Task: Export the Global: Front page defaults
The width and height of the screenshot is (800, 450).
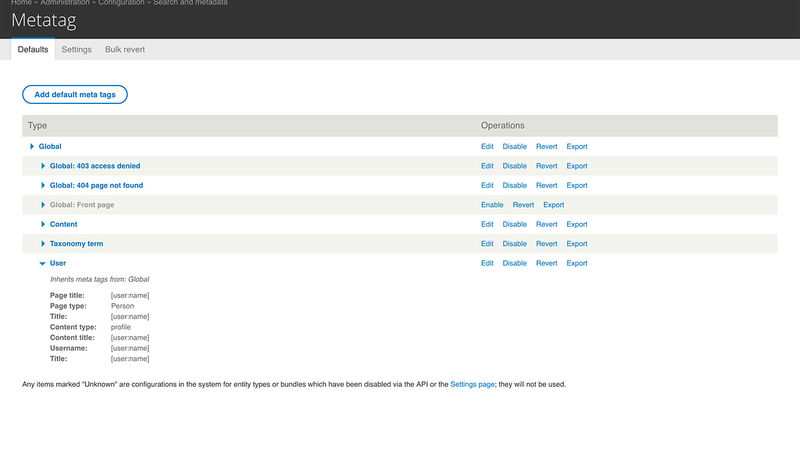Action: pyautogui.click(x=554, y=205)
